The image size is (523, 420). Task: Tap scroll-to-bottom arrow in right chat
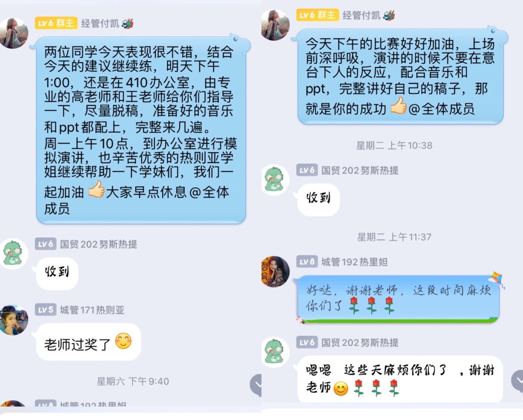518,380
